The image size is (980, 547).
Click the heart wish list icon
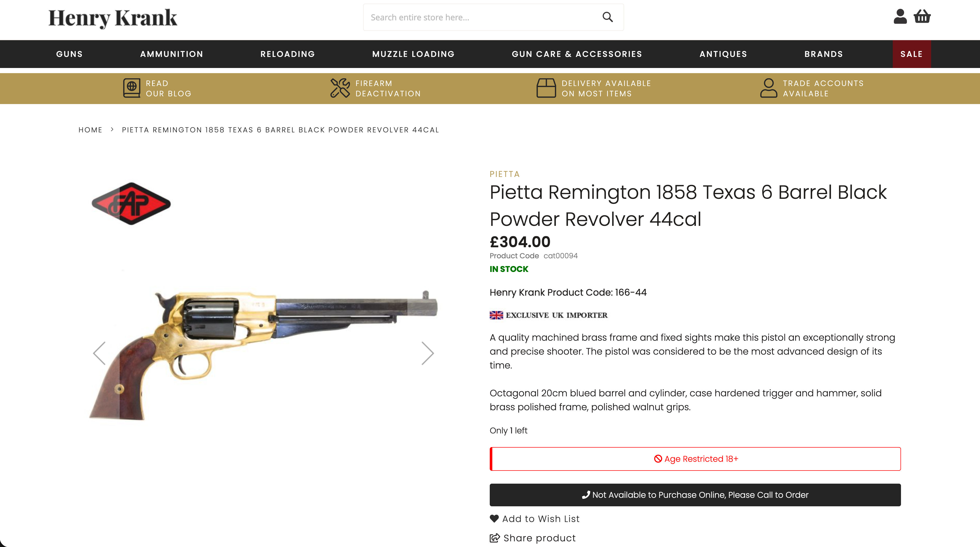(494, 518)
